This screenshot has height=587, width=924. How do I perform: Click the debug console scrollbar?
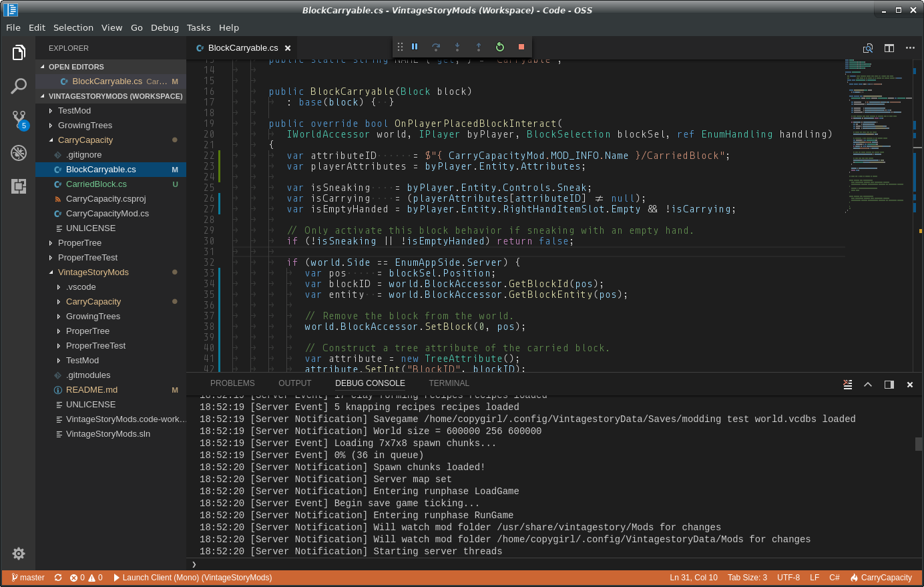pos(918,444)
